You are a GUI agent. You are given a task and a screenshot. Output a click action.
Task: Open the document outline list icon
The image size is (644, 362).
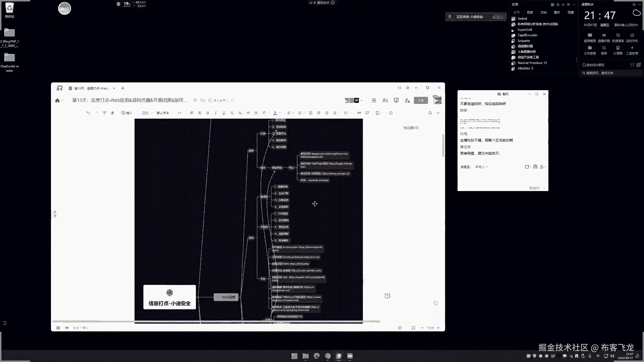click(x=374, y=100)
